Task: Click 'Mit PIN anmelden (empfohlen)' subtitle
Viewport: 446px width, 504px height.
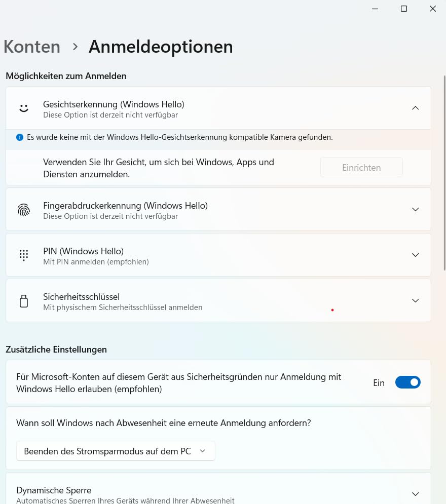Action: [96, 262]
